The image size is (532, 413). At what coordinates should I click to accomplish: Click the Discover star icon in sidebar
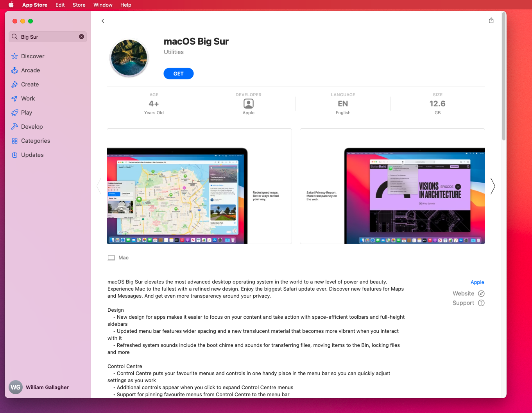coord(14,56)
